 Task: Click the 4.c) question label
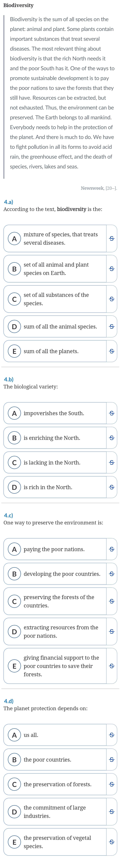click(x=8, y=515)
